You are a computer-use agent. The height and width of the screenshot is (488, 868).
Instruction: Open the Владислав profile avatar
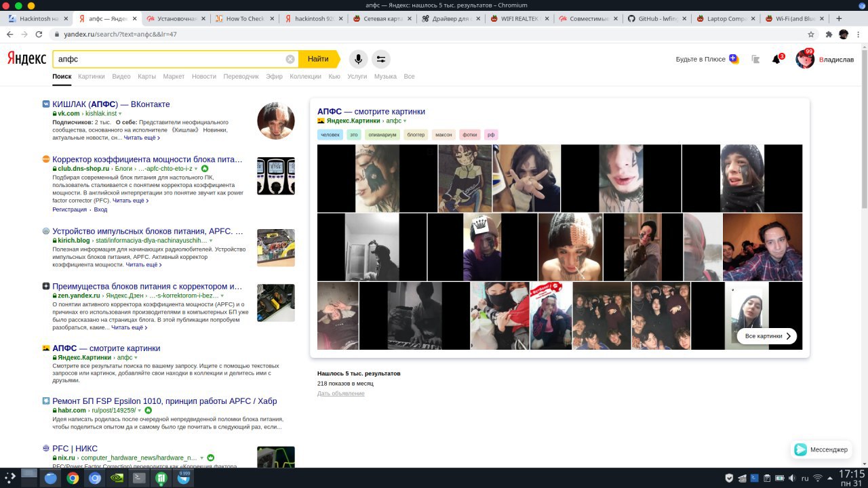(x=805, y=59)
